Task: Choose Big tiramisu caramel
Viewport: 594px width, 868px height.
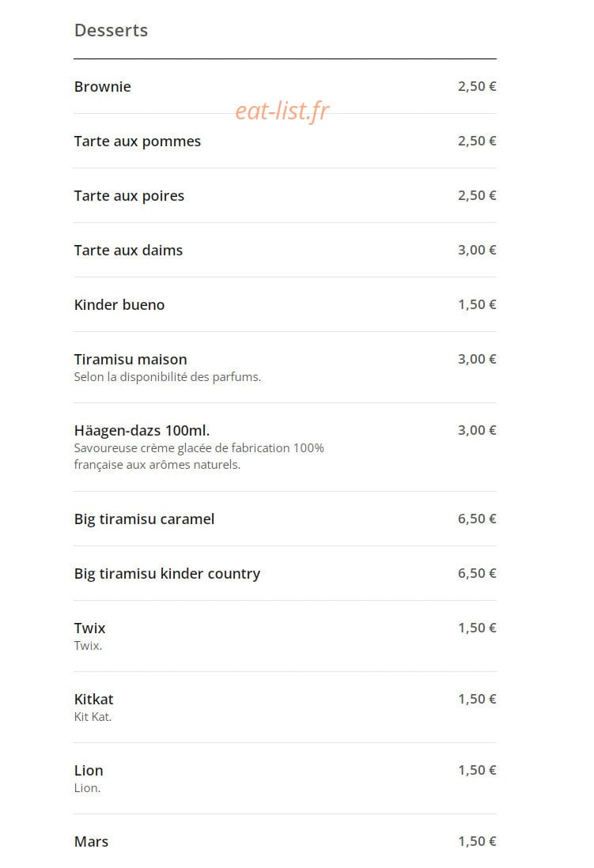Action: [x=285, y=519]
